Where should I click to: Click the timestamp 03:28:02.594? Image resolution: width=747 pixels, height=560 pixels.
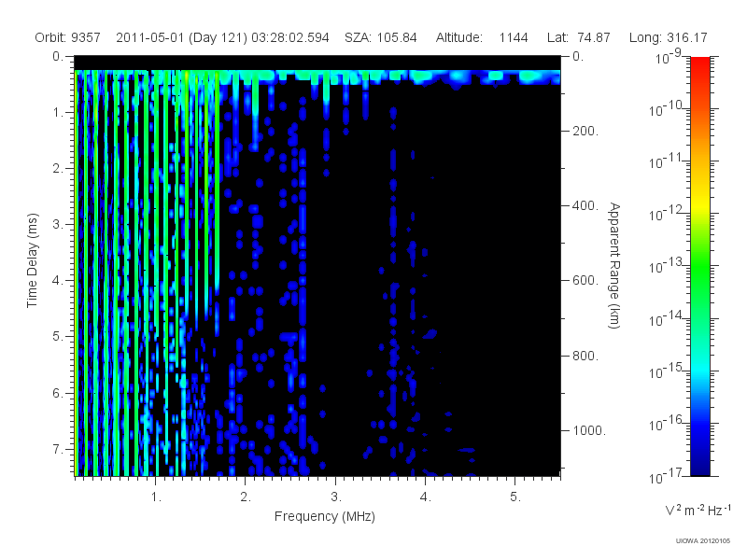(290, 37)
